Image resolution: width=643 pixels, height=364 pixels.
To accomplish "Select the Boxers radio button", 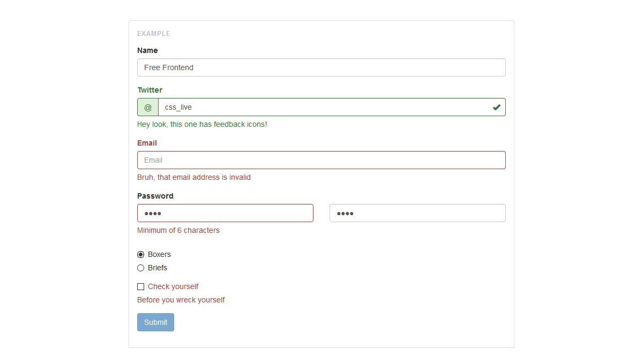I will [x=140, y=254].
